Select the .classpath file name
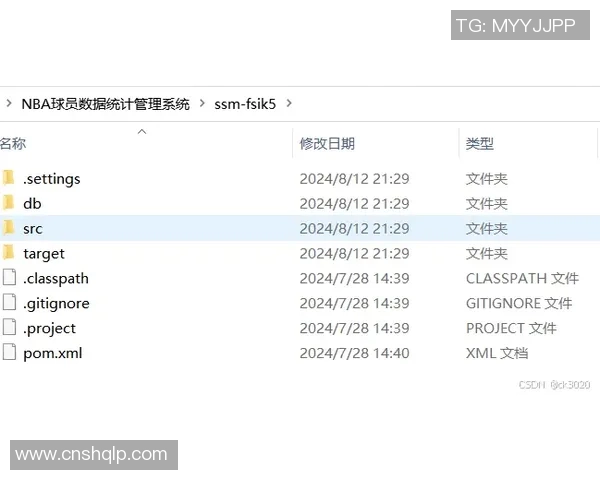 tap(56, 279)
